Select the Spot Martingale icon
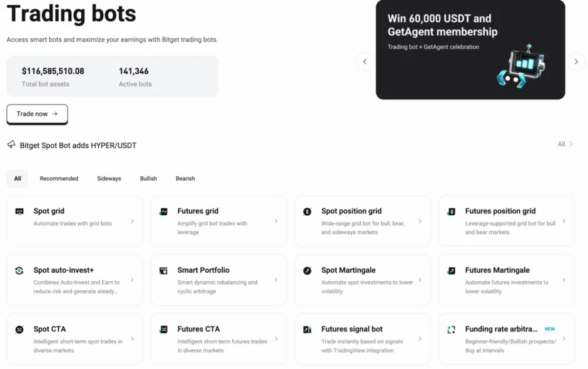Viewport: 588px width, 369px height. (x=308, y=270)
